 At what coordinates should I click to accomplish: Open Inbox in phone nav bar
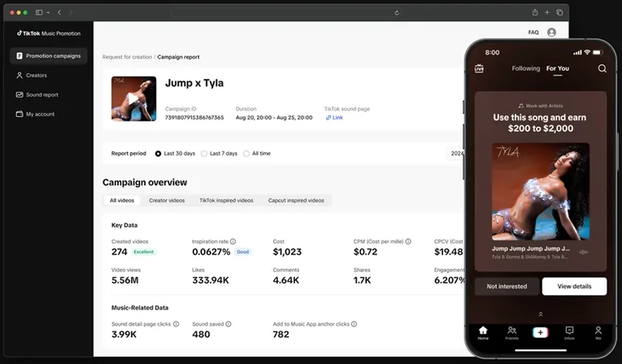569,332
